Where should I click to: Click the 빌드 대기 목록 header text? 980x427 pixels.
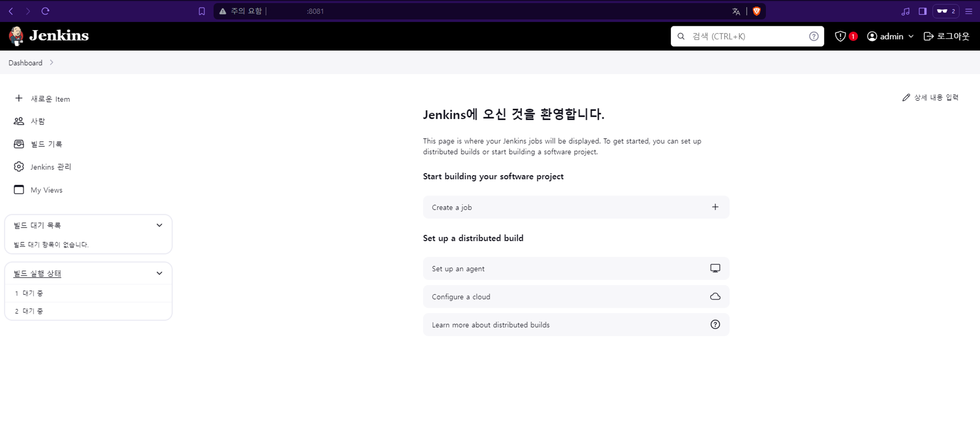[37, 225]
